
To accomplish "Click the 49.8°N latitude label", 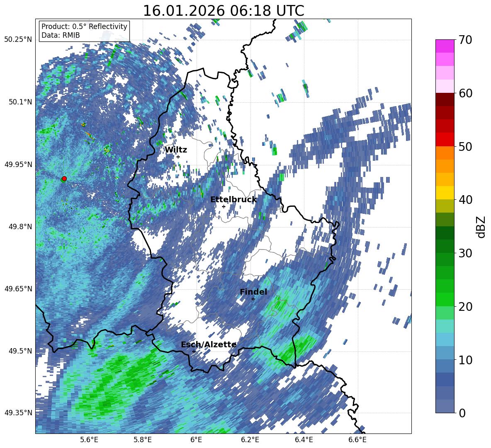I will pos(20,227).
